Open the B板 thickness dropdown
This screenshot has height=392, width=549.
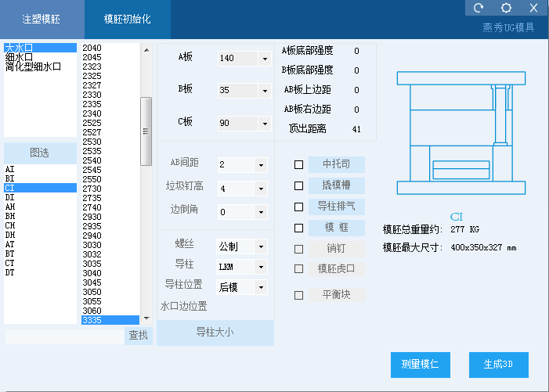click(x=265, y=91)
